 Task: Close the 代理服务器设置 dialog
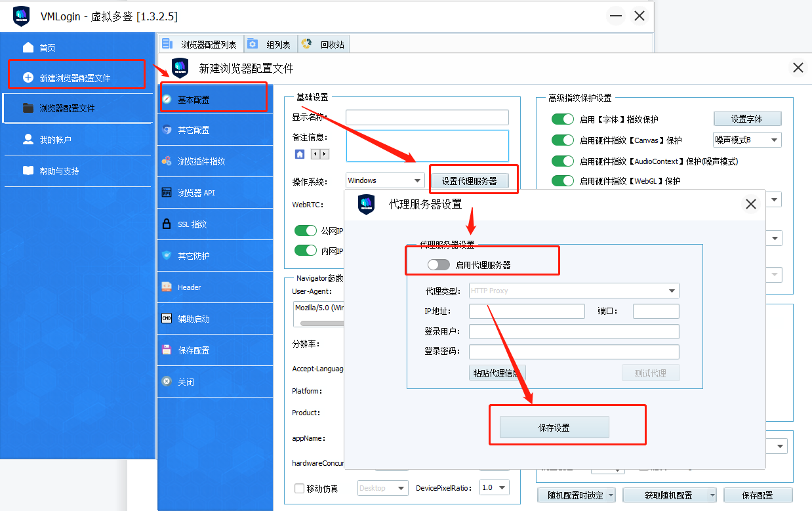coord(751,204)
